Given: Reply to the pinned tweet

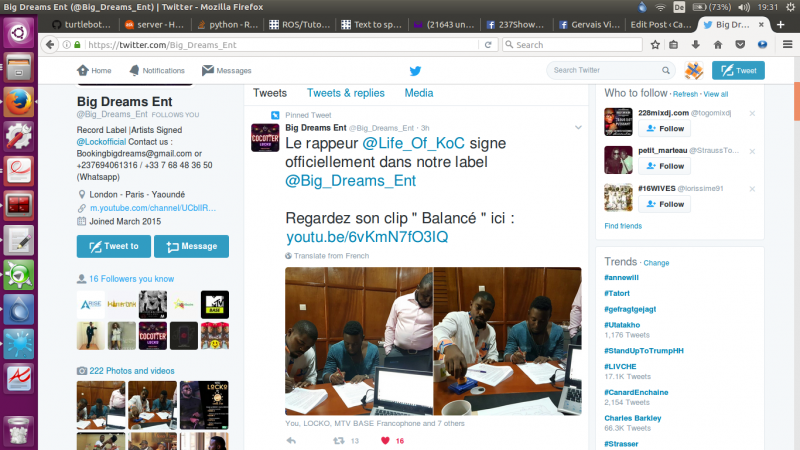Looking at the screenshot, I should pos(291,440).
